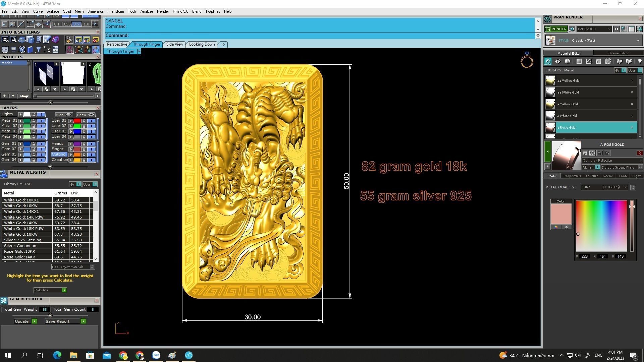
Task: Click the rewind arrows icon in VRay panel
Action: 616,29
